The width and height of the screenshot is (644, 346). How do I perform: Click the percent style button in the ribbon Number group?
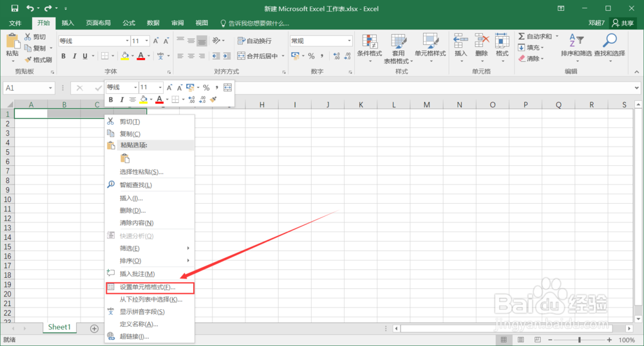click(x=311, y=56)
